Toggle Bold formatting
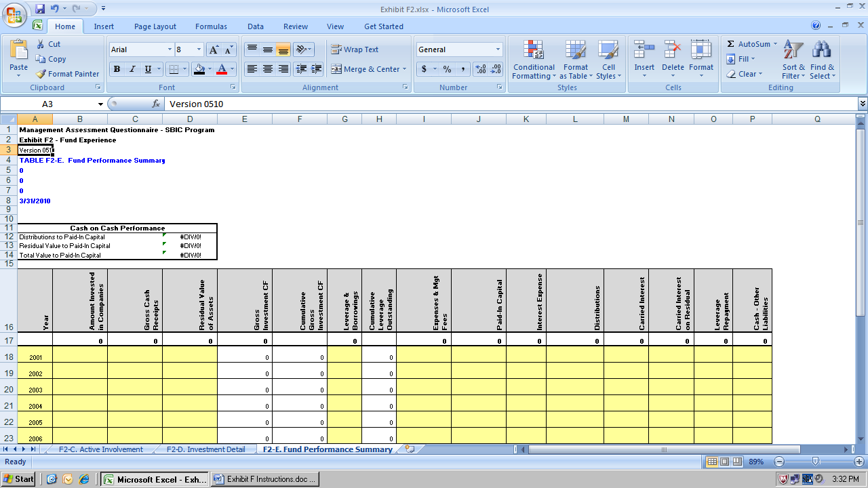 [x=117, y=69]
